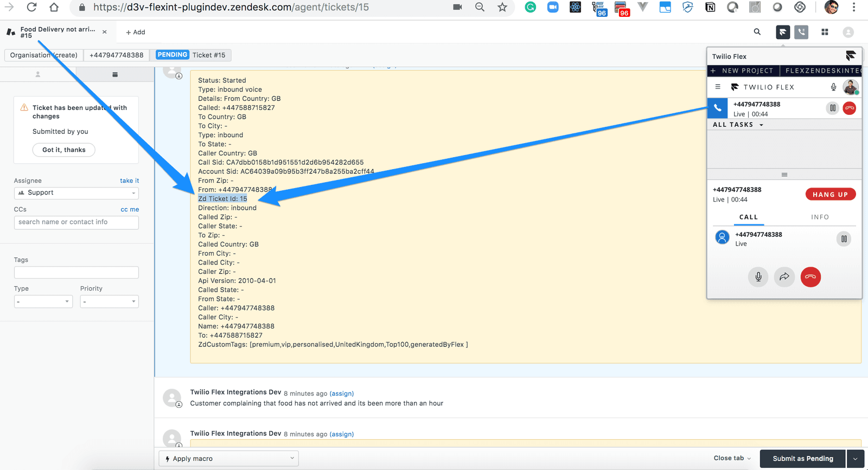Click participant avatar in call tab
This screenshot has width=868, height=470.
(722, 237)
